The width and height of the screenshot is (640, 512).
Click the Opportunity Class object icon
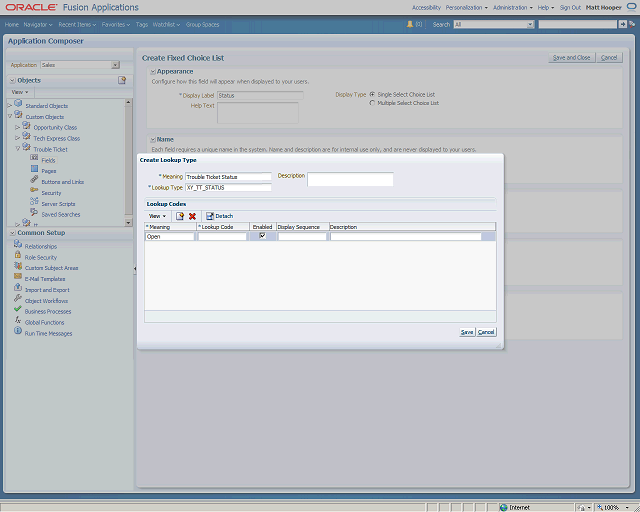[27, 125]
